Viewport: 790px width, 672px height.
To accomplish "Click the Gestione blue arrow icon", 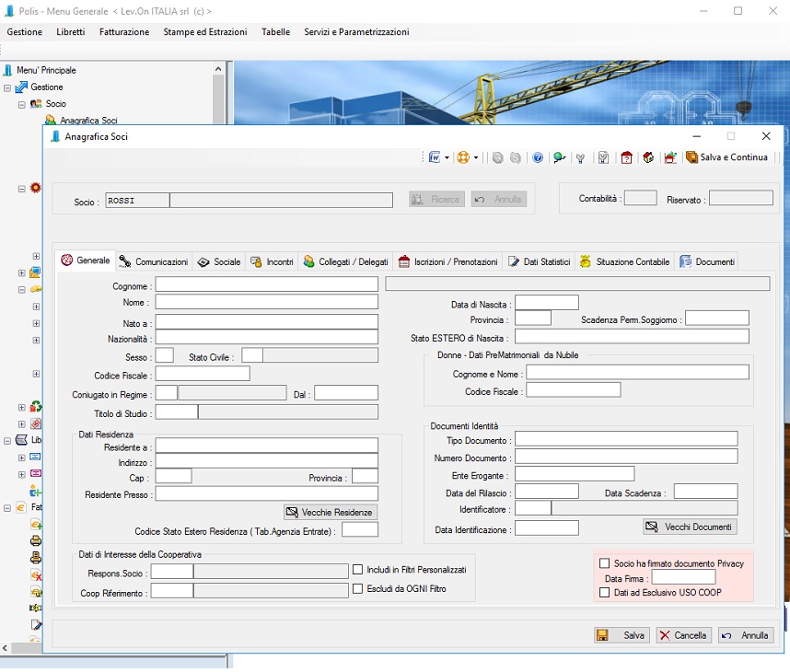I will (x=21, y=87).
